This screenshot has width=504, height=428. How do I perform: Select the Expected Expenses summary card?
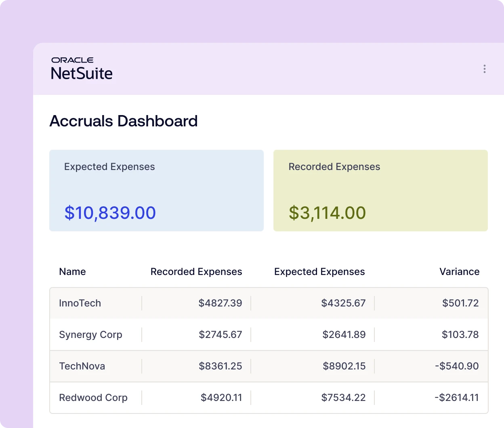tap(156, 190)
